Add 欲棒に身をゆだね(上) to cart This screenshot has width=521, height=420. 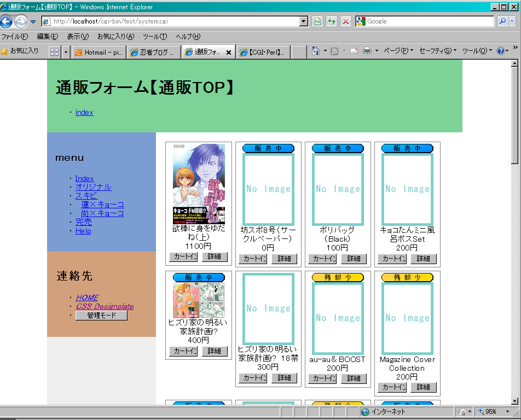click(183, 256)
